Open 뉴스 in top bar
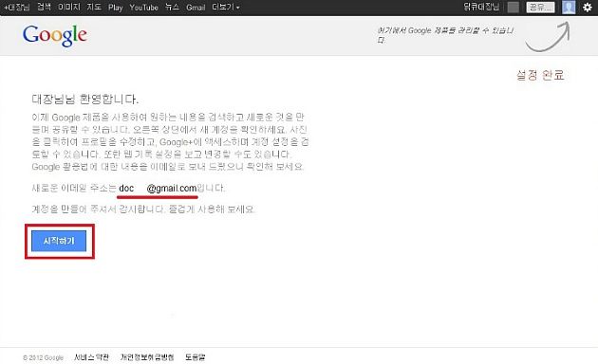This screenshot has width=598, height=364. click(x=172, y=7)
